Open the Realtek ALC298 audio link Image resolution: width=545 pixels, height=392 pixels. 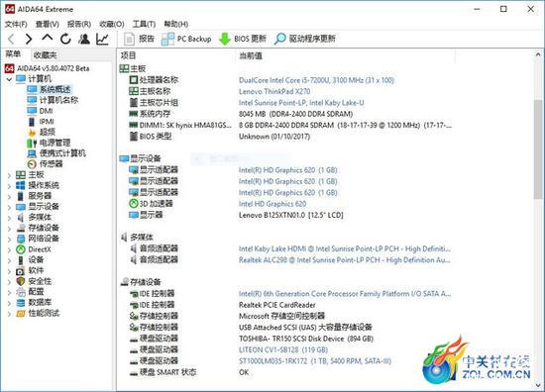pyautogui.click(x=344, y=260)
